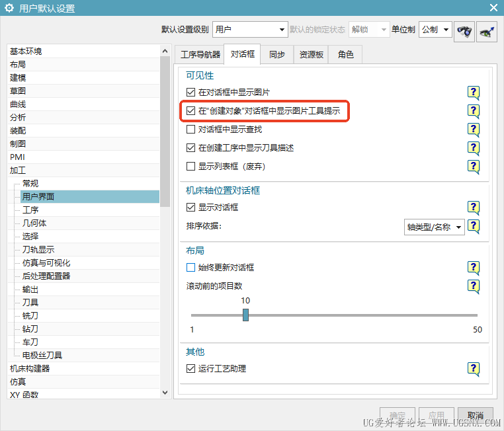Open help for 在对话框中显示图片
This screenshot has height=431, width=504.
click(x=473, y=93)
